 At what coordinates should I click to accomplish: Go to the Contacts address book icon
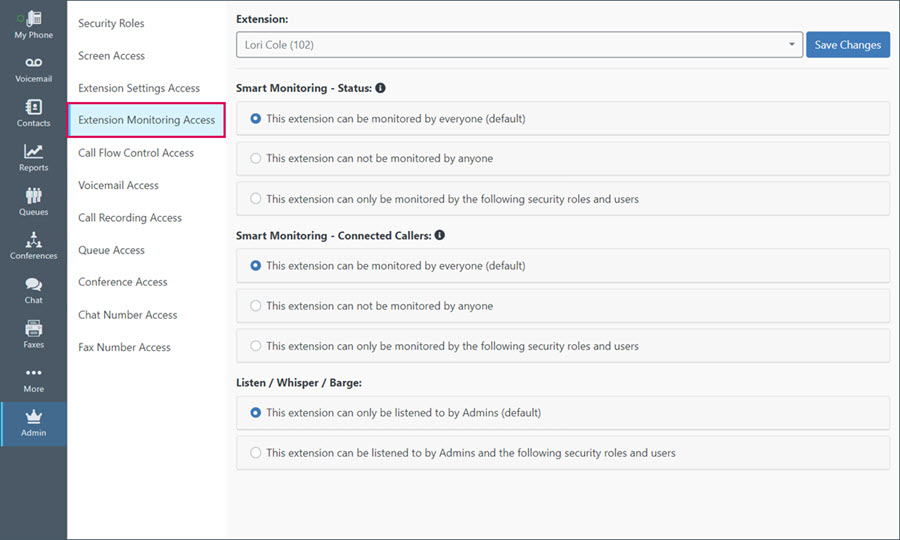pyautogui.click(x=33, y=107)
